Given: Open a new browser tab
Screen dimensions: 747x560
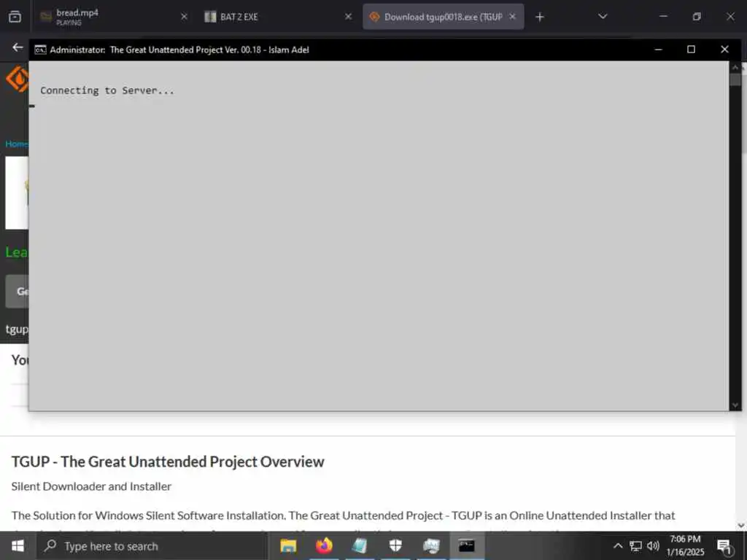Looking at the screenshot, I should (539, 17).
